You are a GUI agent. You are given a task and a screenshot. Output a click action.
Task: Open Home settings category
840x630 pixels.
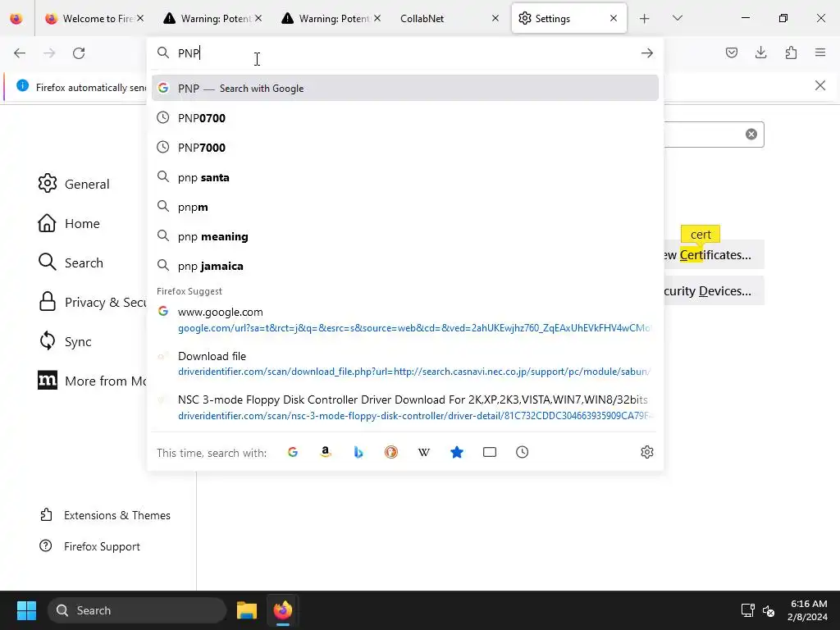(x=69, y=223)
